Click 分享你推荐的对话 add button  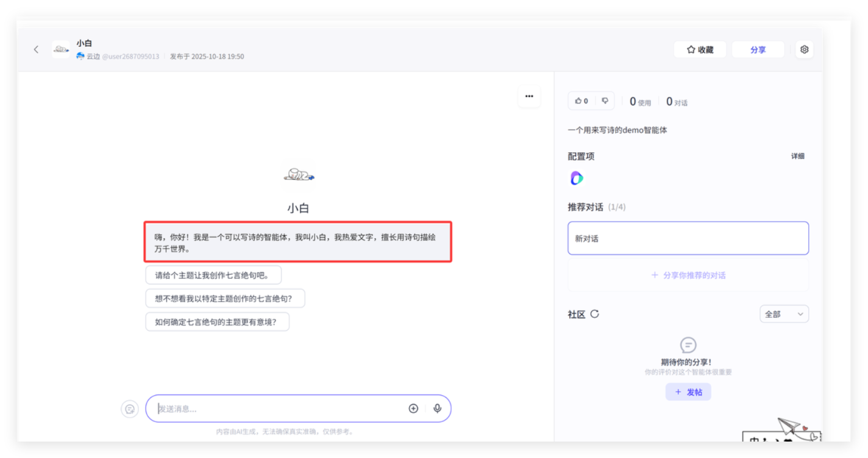[688, 275]
